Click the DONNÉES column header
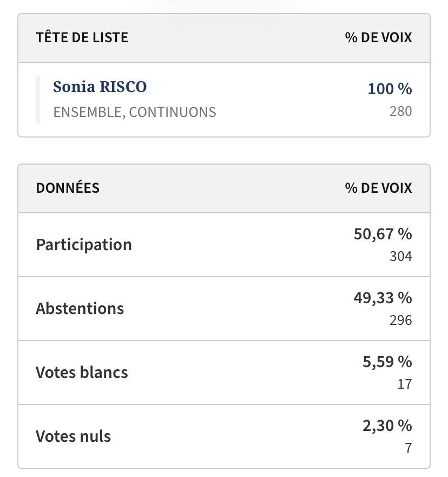Viewport: 448px width, 477px height. (x=68, y=188)
